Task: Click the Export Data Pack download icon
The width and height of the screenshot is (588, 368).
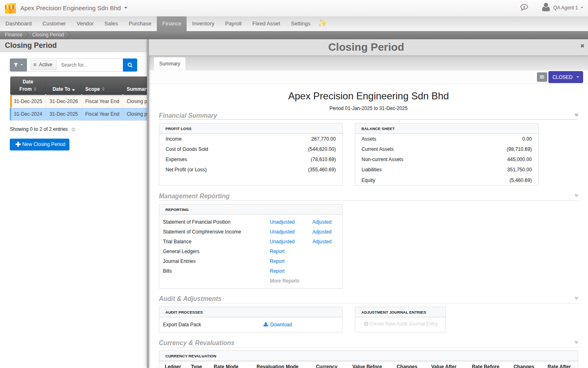Action: (266, 324)
